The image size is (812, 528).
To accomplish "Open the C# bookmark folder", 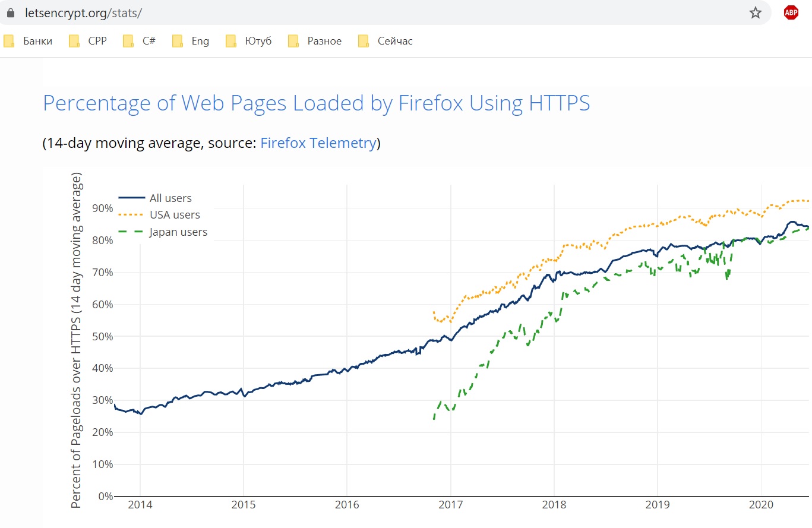I will (x=140, y=41).
